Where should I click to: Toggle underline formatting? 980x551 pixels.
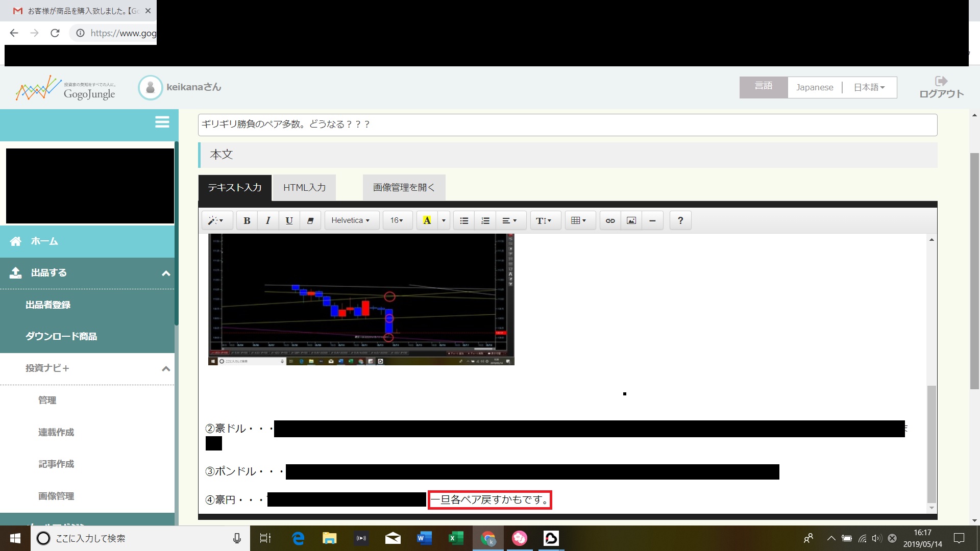[289, 220]
